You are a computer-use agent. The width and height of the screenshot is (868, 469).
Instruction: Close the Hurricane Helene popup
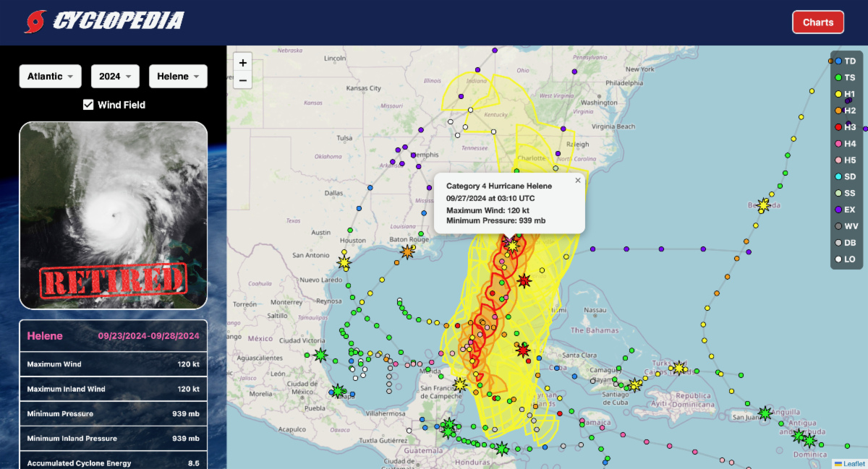click(x=577, y=181)
